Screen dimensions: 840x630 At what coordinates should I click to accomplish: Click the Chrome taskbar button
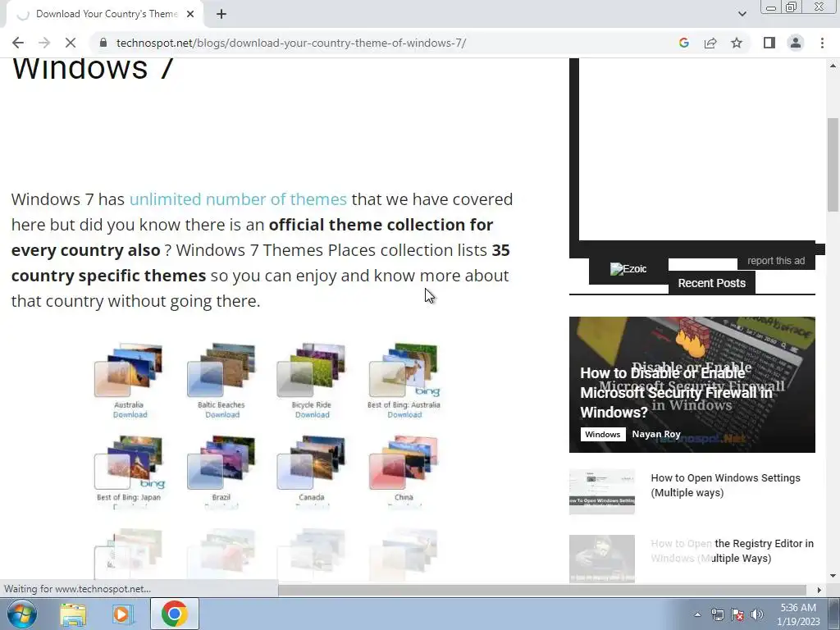175,614
